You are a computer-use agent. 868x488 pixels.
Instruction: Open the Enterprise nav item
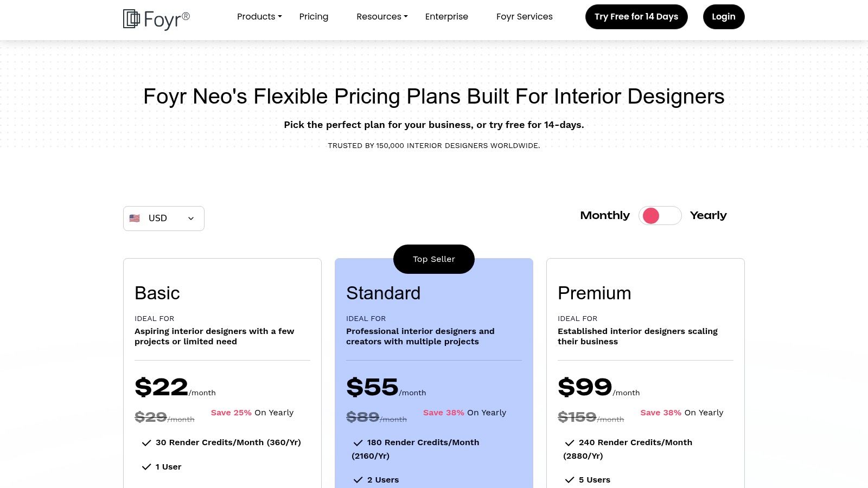(x=446, y=17)
